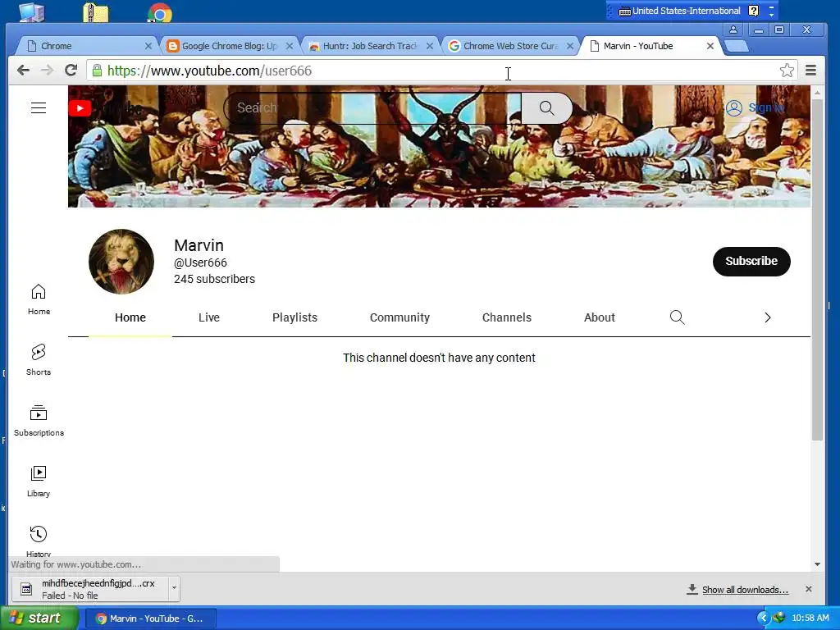Open the Windows start menu
840x630 pixels.
point(39,618)
